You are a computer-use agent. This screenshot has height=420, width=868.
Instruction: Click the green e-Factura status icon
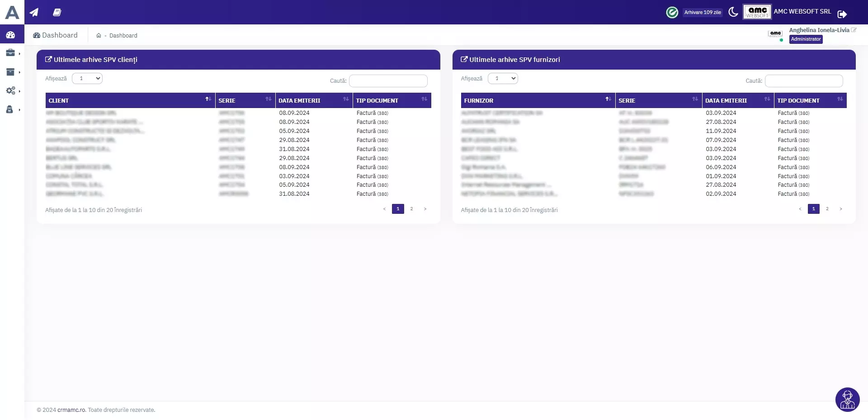coord(672,12)
